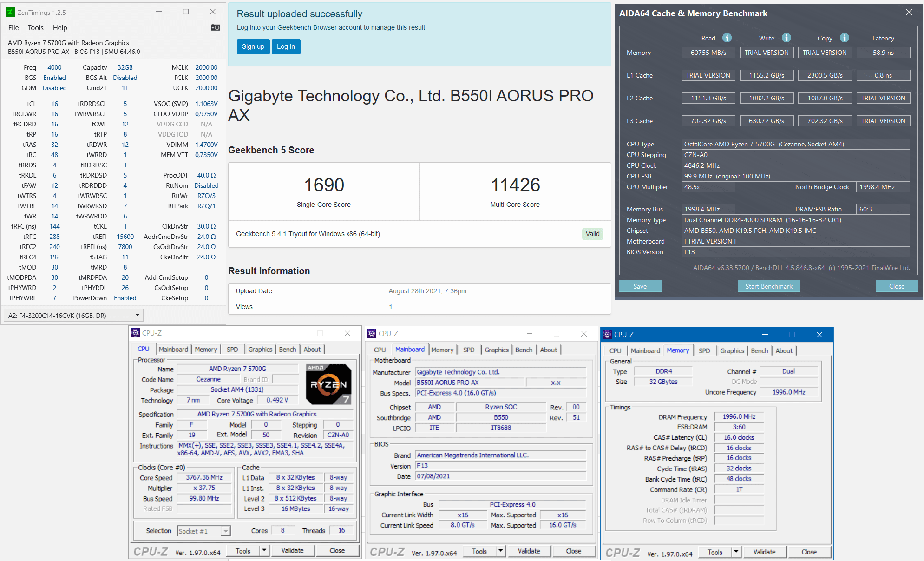
Task: Click the AIDA64 Close button
Action: tap(897, 286)
